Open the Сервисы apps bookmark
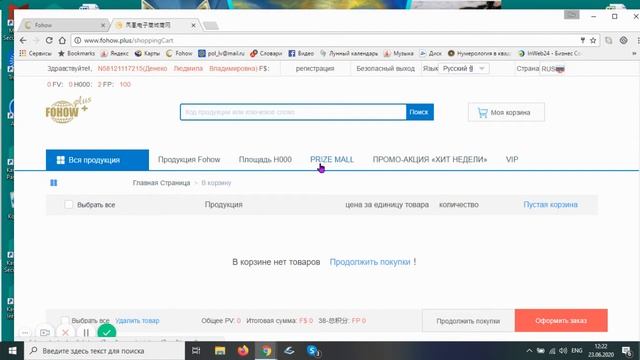 point(36,53)
